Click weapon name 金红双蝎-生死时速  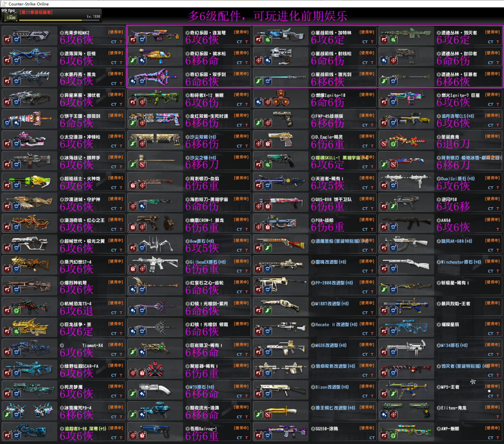pos(209,116)
